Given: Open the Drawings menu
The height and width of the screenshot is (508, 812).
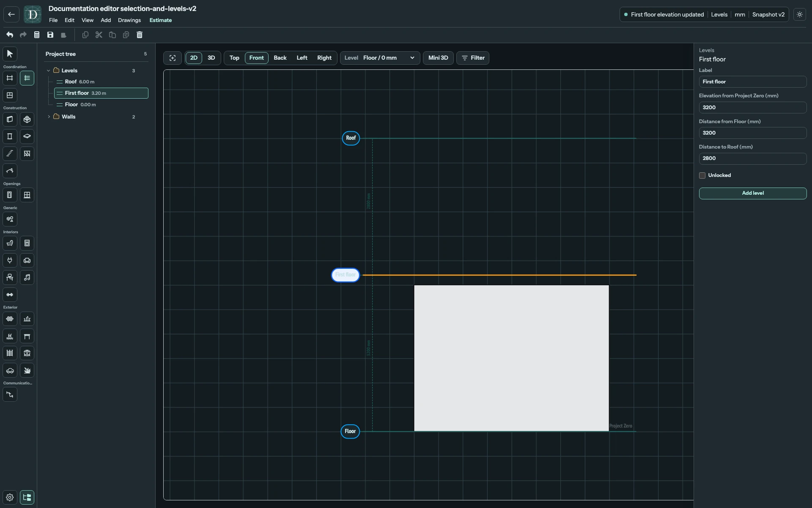Looking at the screenshot, I should (x=129, y=20).
